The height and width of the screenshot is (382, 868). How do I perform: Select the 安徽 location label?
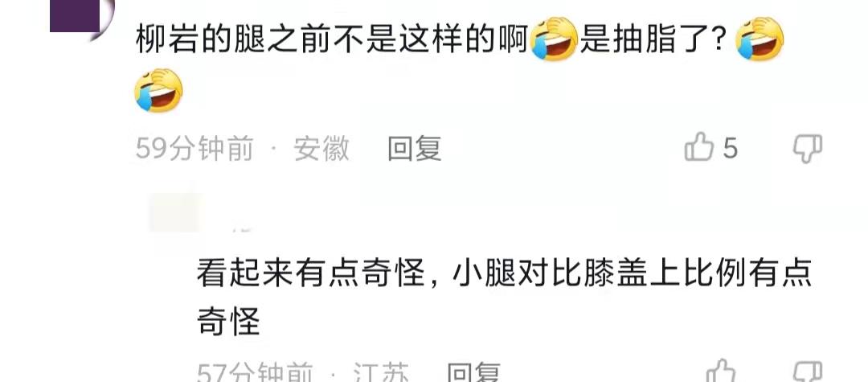point(321,148)
